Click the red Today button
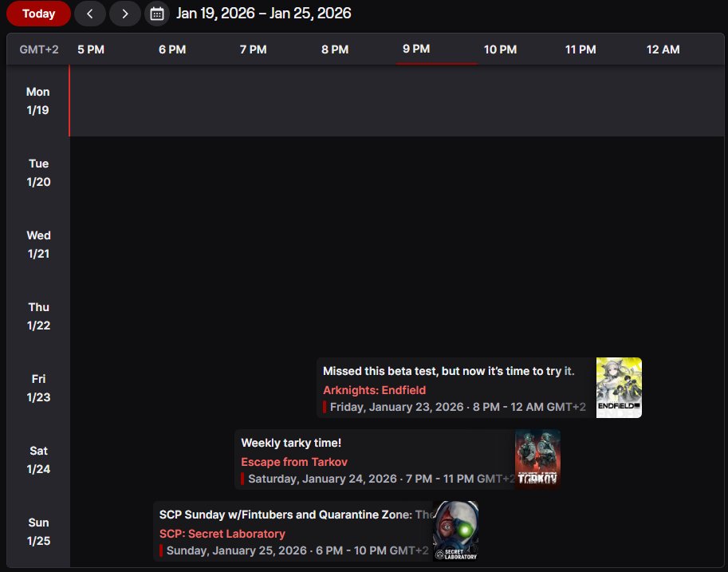Viewport: 728px width, 572px height. 38,14
